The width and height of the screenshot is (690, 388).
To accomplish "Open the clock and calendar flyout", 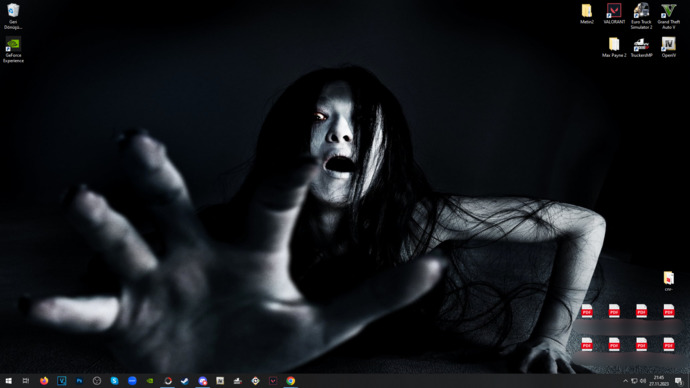I will [659, 381].
